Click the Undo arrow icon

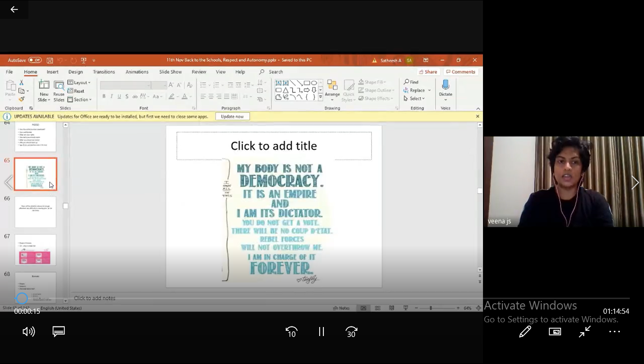[60, 60]
